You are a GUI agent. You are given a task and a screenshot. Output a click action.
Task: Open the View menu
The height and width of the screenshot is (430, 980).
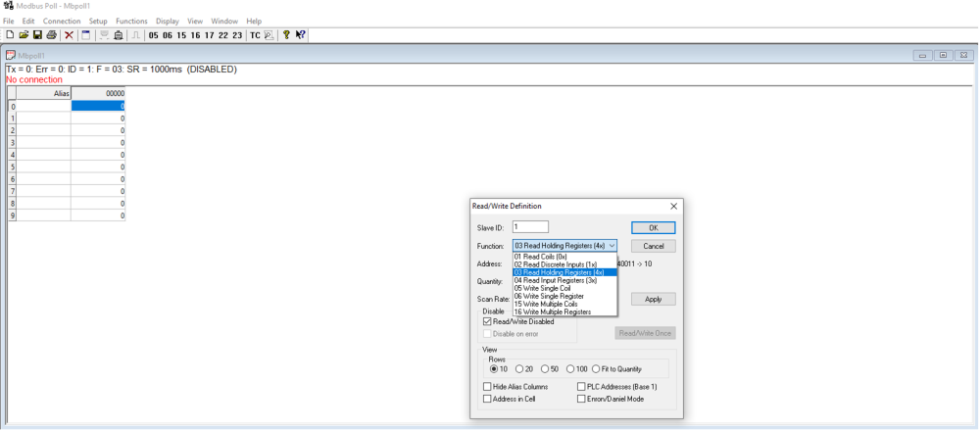(195, 21)
